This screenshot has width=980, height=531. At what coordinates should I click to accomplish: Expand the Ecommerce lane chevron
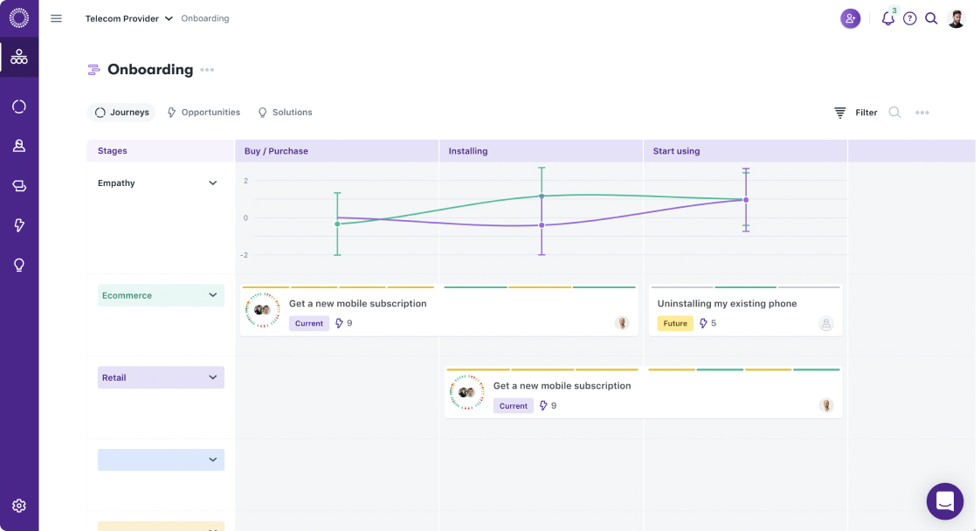click(x=212, y=295)
